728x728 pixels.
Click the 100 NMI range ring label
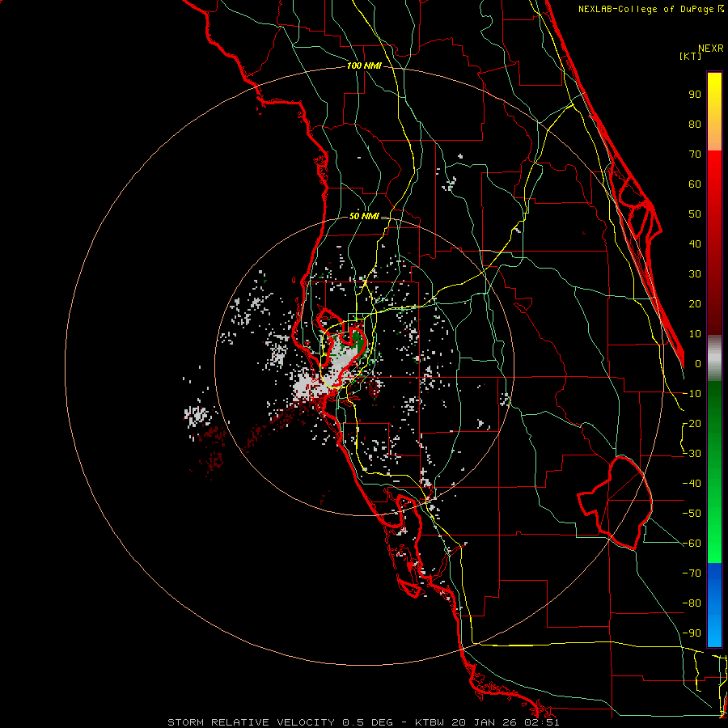(364, 66)
